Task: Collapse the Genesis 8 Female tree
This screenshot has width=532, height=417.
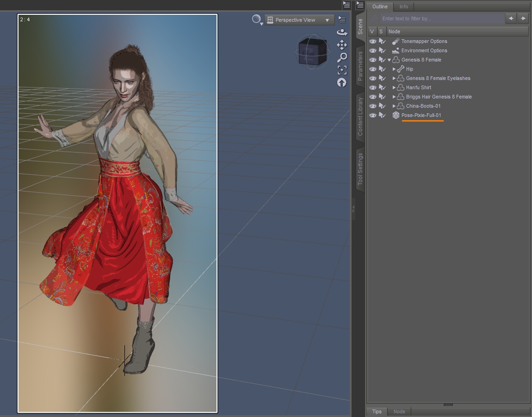Action: (x=390, y=60)
